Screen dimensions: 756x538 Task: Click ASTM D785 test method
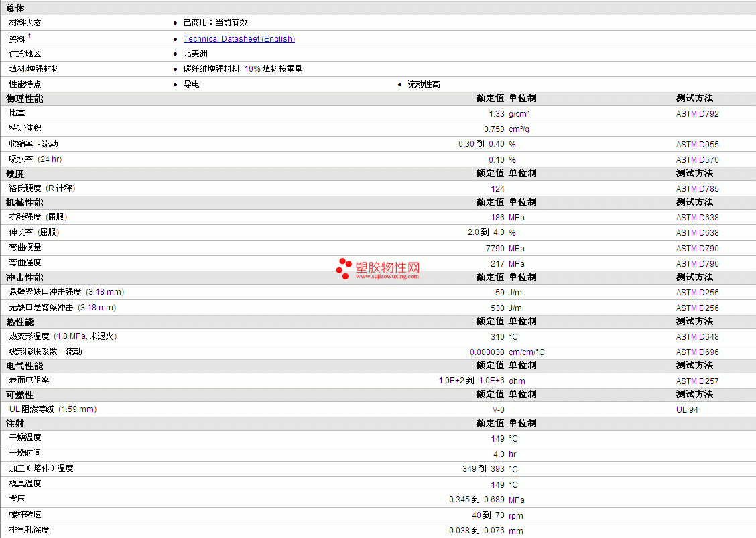click(x=697, y=189)
